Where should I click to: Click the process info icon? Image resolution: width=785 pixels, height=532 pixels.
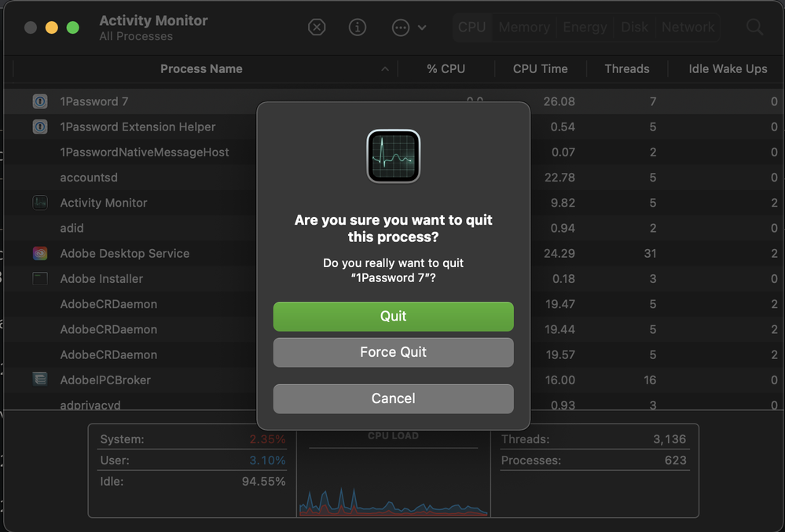[358, 28]
